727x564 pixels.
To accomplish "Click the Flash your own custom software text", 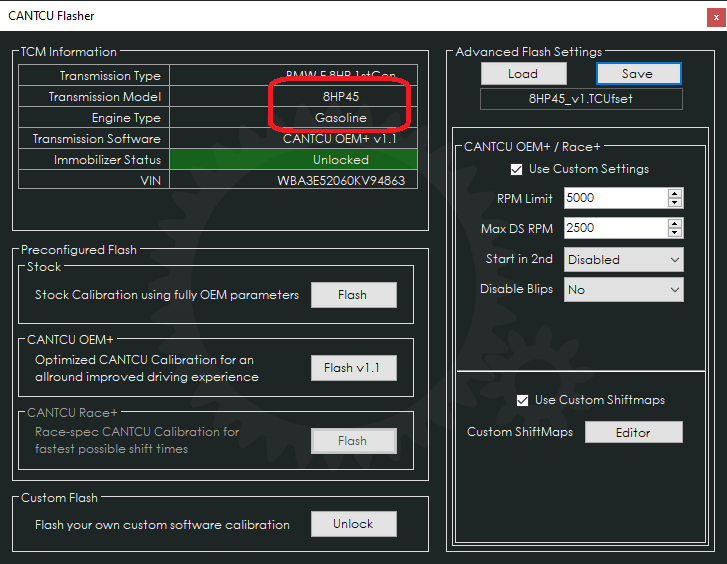I will (x=162, y=525).
